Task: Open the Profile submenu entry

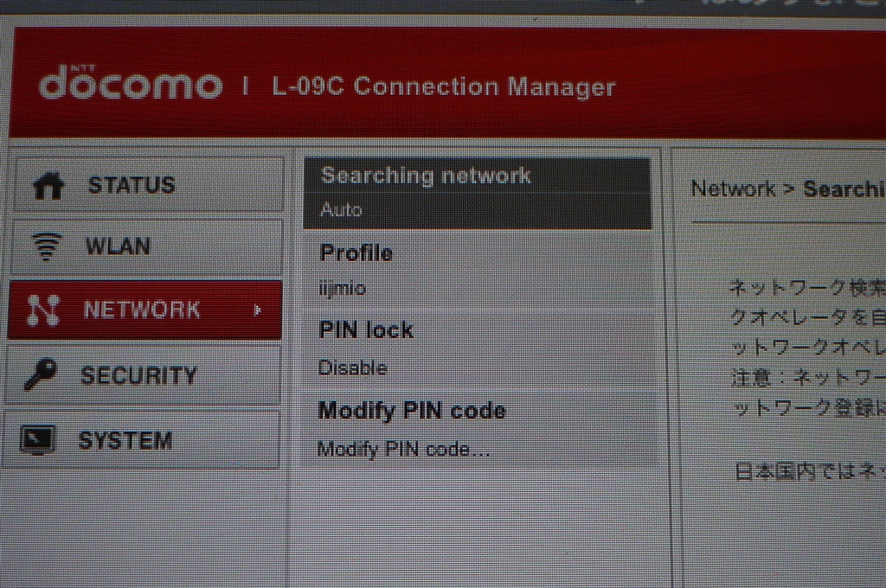Action: pyautogui.click(x=356, y=253)
